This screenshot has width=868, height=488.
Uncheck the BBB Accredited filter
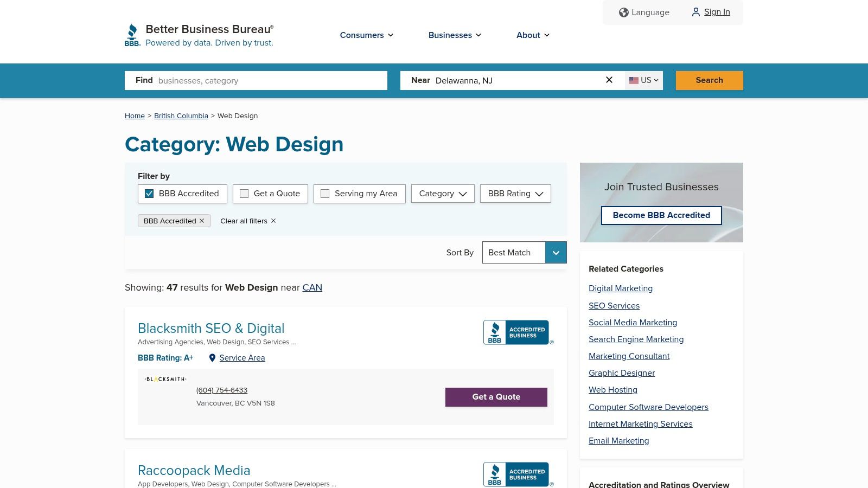coord(149,194)
